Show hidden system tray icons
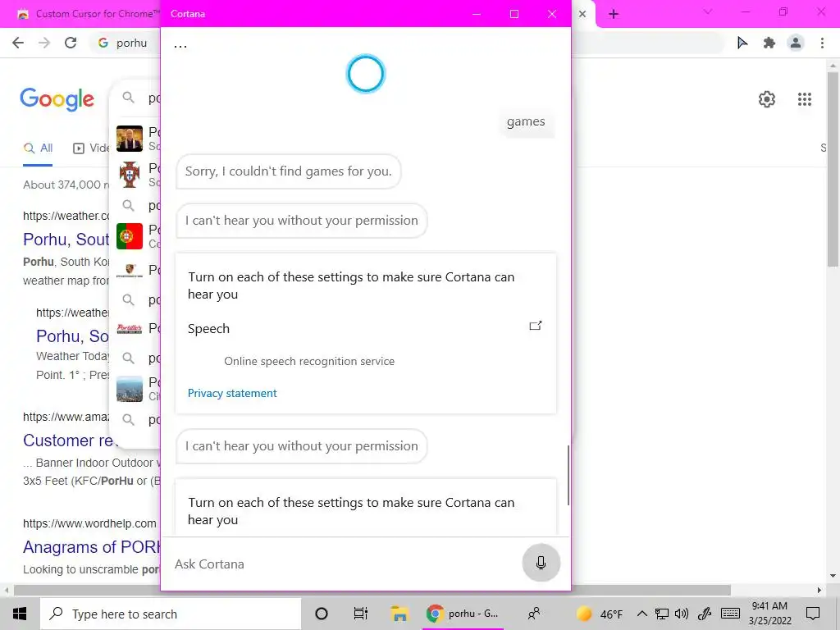 pyautogui.click(x=641, y=614)
